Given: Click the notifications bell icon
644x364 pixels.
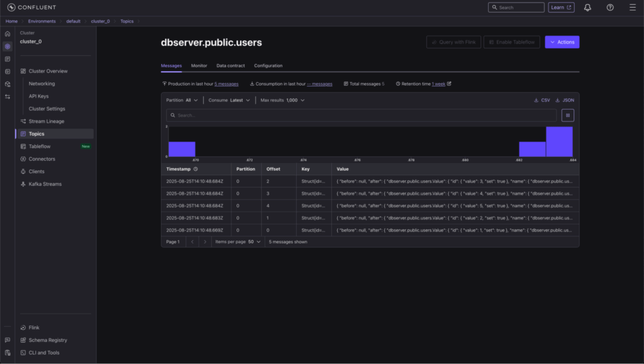Looking at the screenshot, I should (587, 8).
